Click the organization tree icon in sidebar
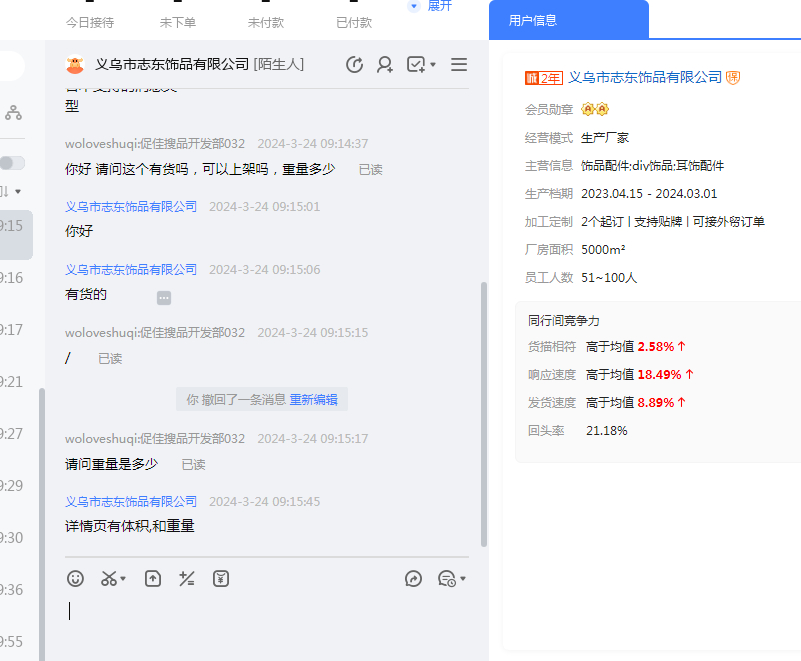The width and height of the screenshot is (801, 661). [x=13, y=113]
